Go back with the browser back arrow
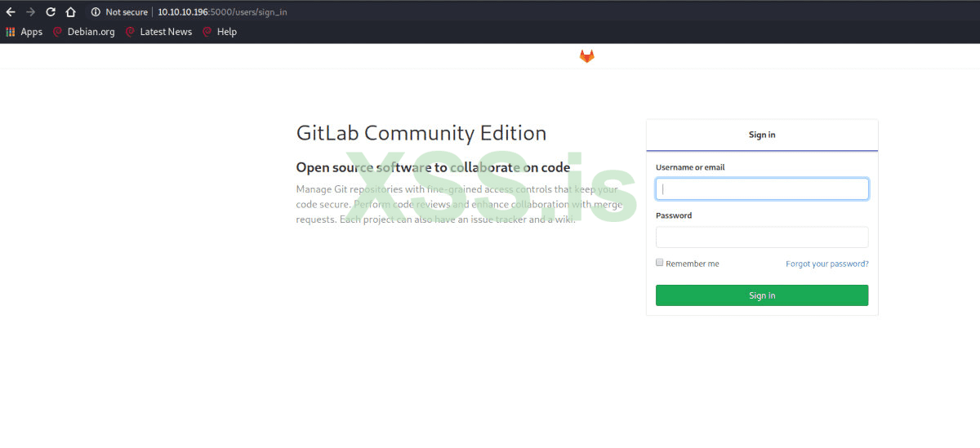 tap(11, 12)
